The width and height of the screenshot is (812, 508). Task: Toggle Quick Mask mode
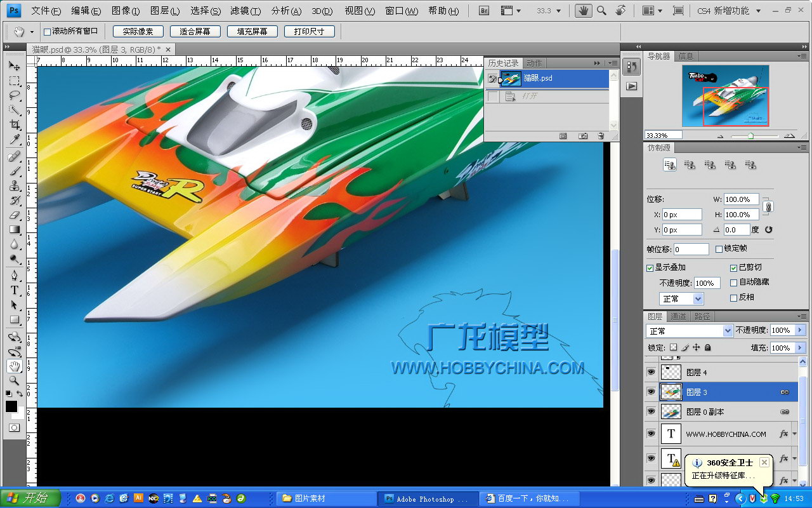14,427
